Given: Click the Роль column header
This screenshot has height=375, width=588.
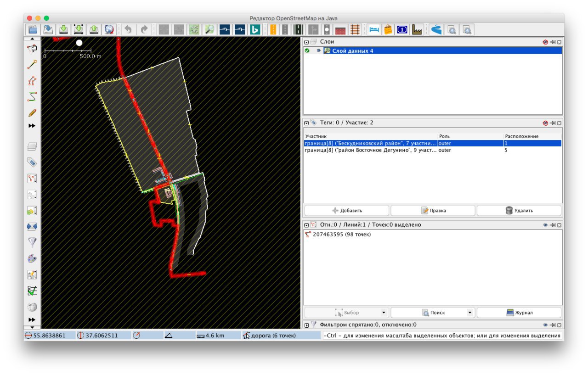Looking at the screenshot, I should pos(471,136).
